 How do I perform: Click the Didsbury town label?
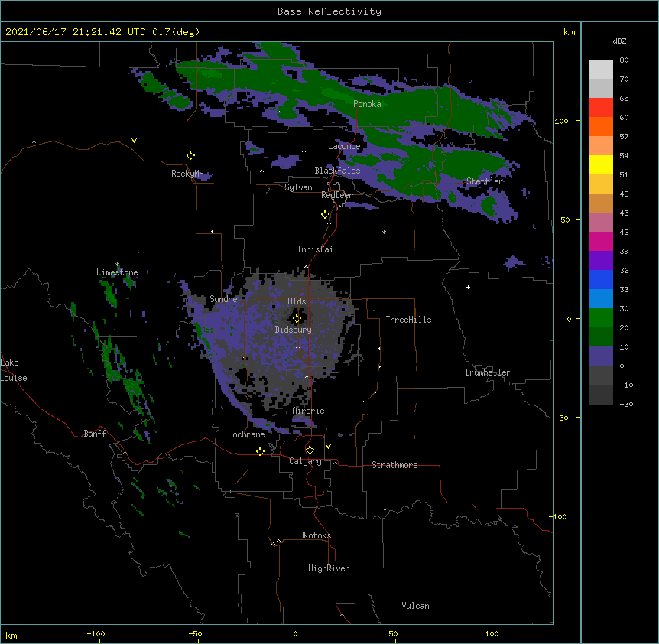(294, 330)
